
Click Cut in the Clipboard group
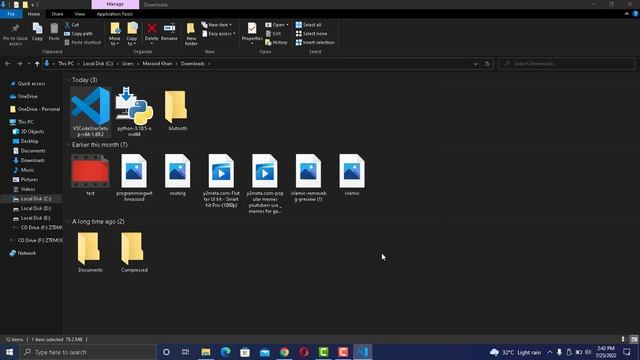tap(72, 25)
